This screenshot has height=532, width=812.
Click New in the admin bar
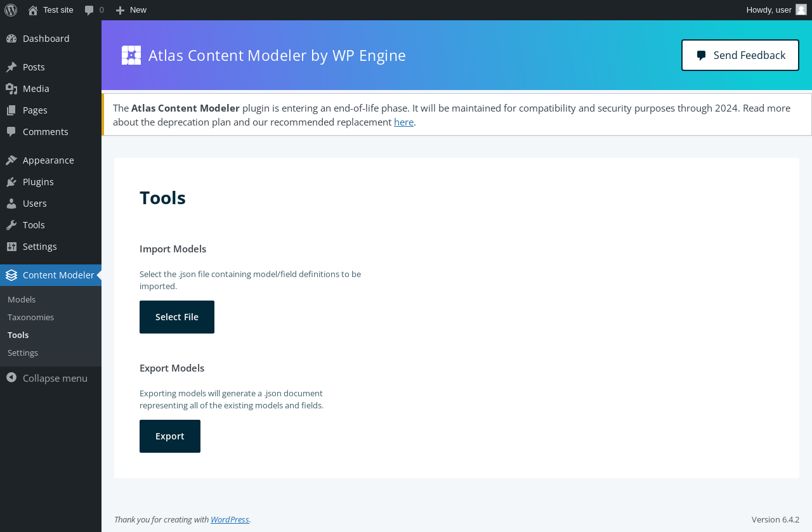click(138, 10)
